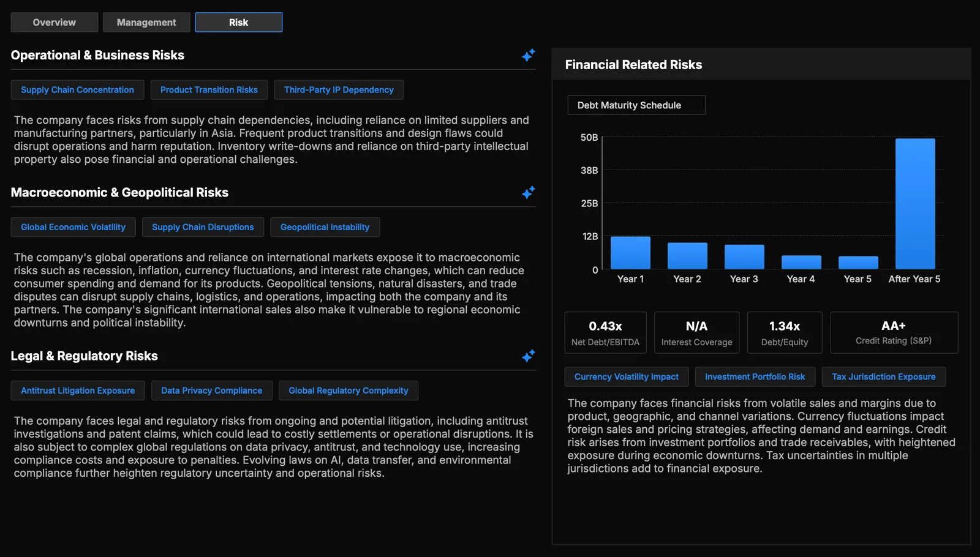Click the Geopolitical Instability tag

(325, 227)
